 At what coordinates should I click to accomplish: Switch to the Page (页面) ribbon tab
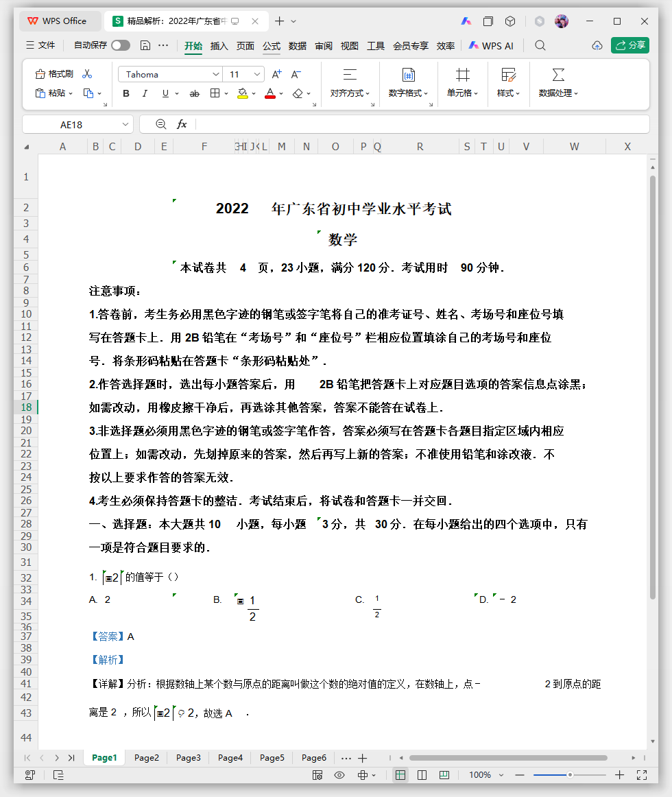point(245,46)
